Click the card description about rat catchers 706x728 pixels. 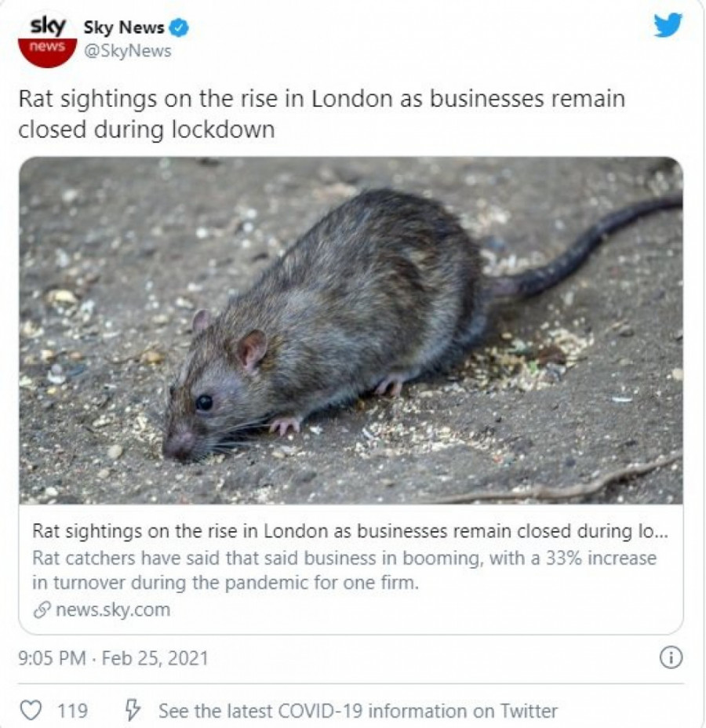[x=344, y=570]
